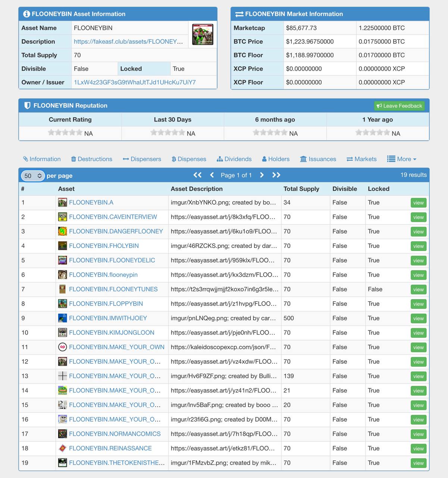The width and height of the screenshot is (448, 478).
Task: Open the FLOONEYBIN.REINASSANCE asset link
Action: click(110, 448)
